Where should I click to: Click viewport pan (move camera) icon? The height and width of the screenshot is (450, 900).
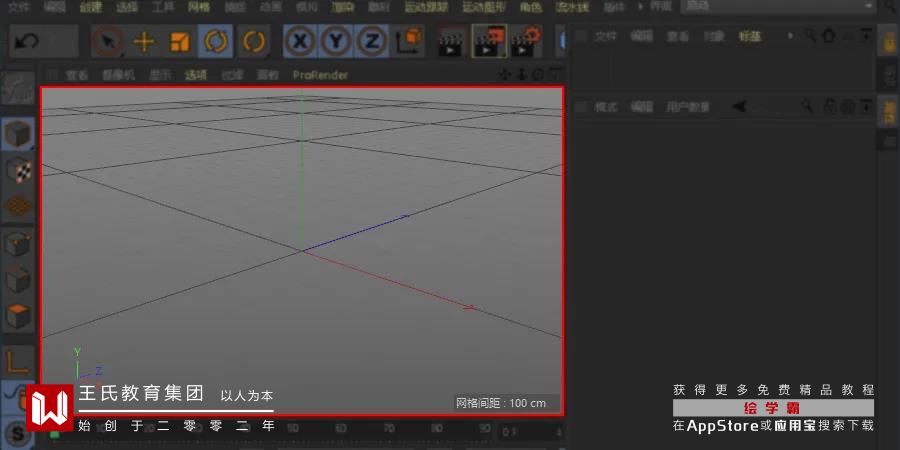point(505,75)
